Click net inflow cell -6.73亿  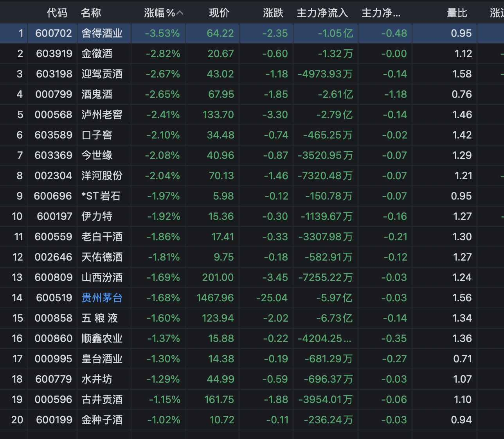click(335, 318)
